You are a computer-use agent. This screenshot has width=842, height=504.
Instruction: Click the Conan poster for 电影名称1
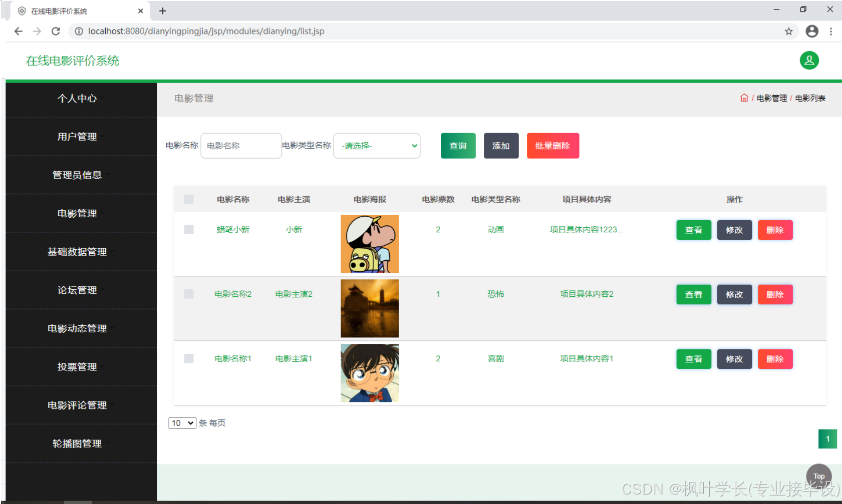[x=370, y=373]
